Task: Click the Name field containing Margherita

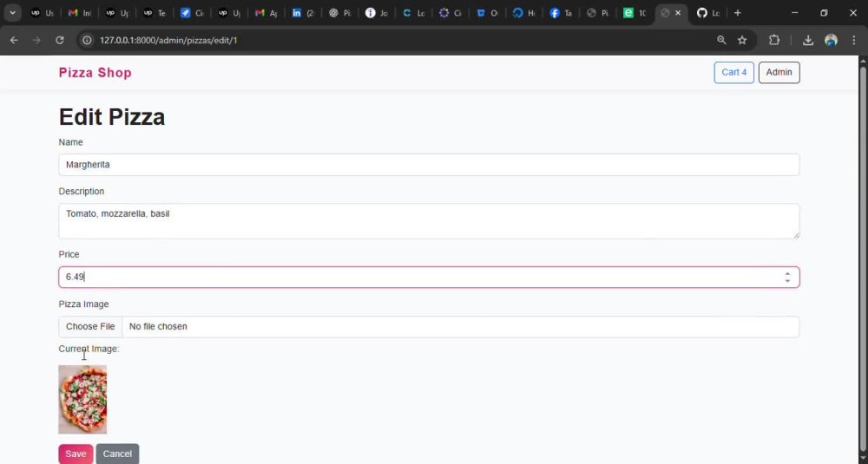Action: (x=429, y=165)
